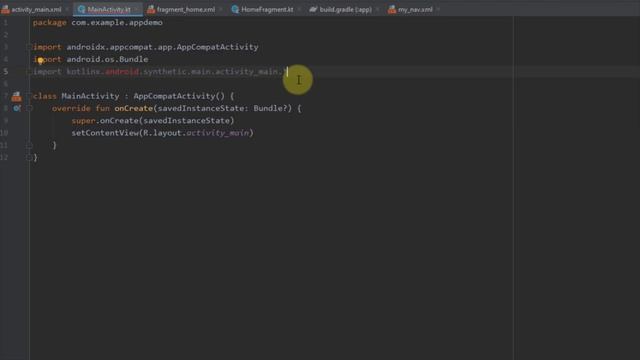640x360 pixels.
Task: Open the HomeFragment.kt tab
Action: (x=267, y=9)
